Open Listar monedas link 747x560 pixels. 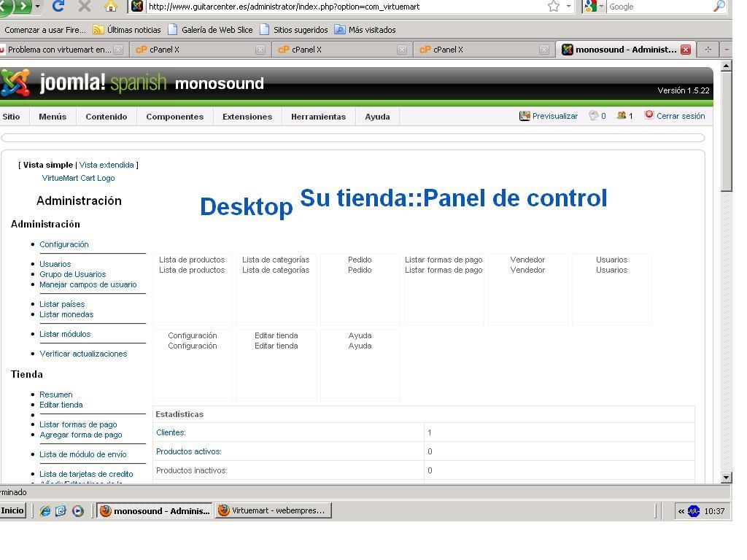[x=66, y=314]
